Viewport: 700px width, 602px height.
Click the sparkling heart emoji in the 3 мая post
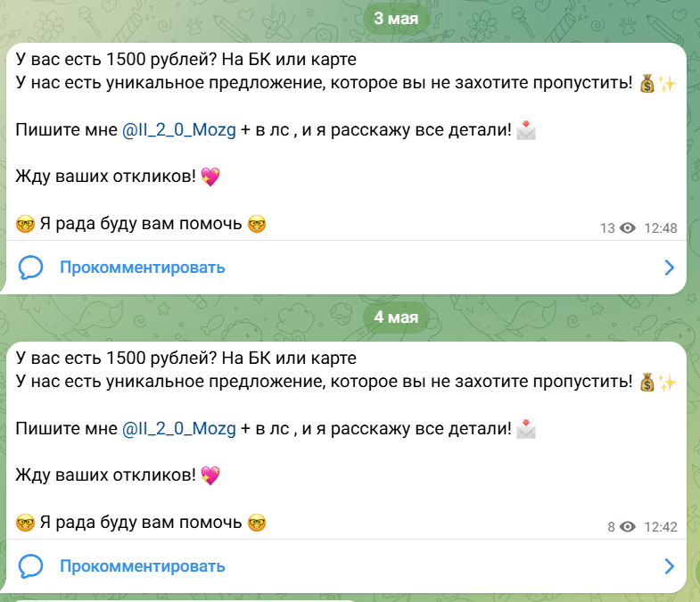tap(210, 177)
